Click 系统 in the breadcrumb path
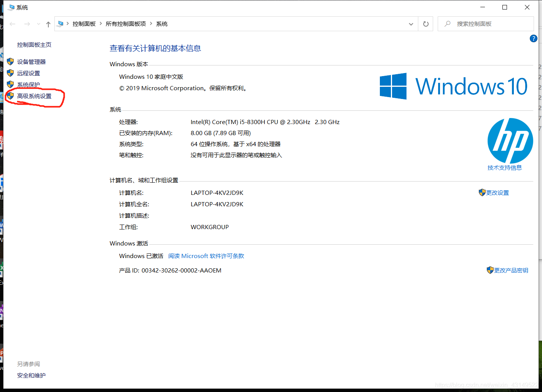The image size is (542, 392). coord(162,24)
